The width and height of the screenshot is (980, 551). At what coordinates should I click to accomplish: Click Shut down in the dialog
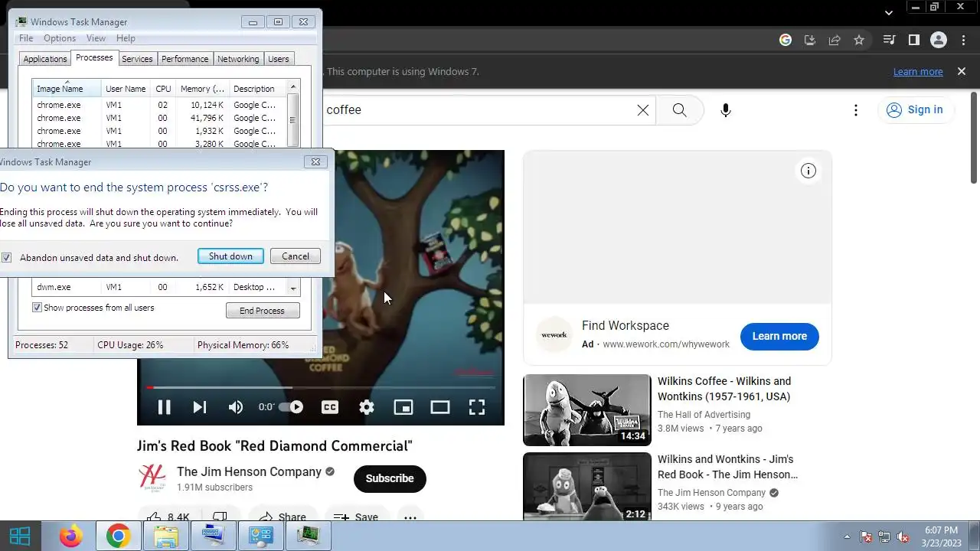pyautogui.click(x=230, y=256)
